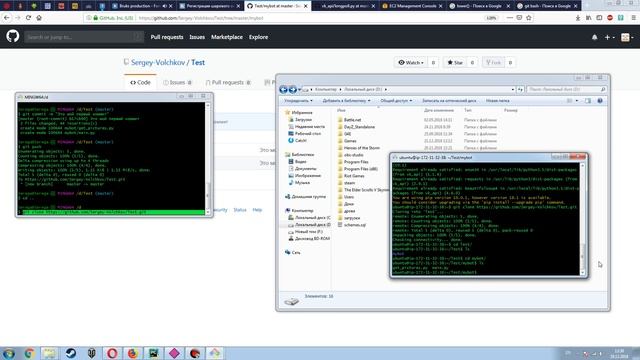
Task: Focus the GitHub search or jump to field
Action: pos(84,37)
